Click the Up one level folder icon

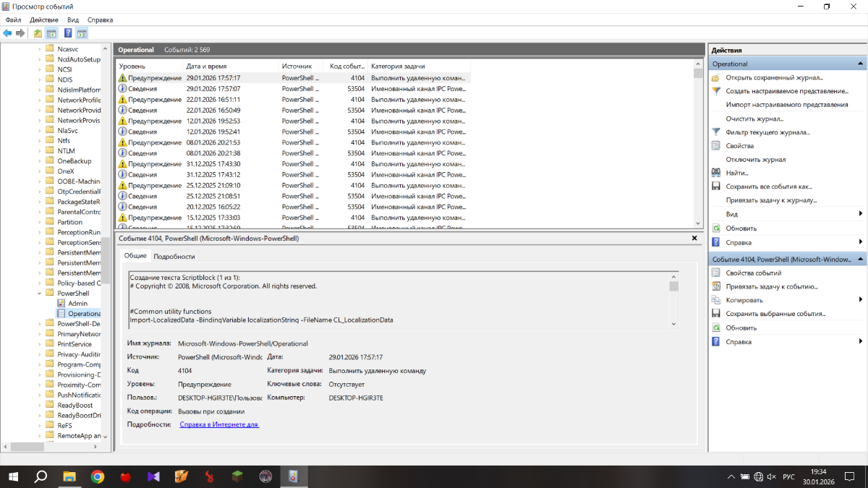pos(38,33)
